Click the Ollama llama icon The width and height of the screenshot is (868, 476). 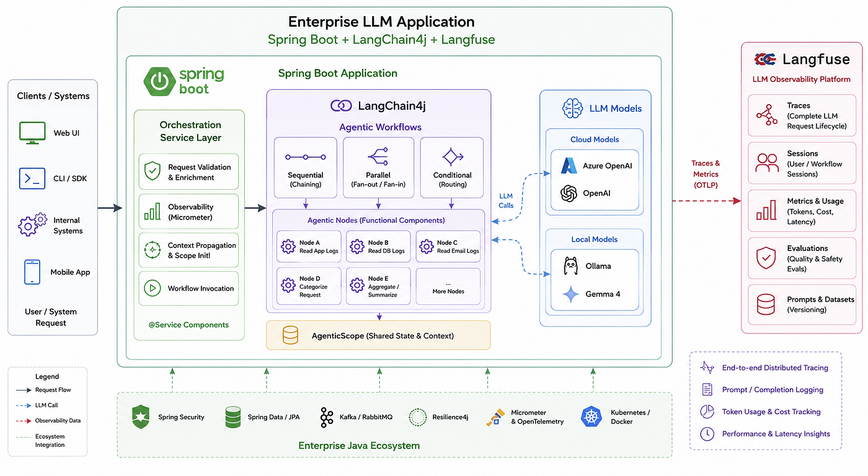(570, 266)
